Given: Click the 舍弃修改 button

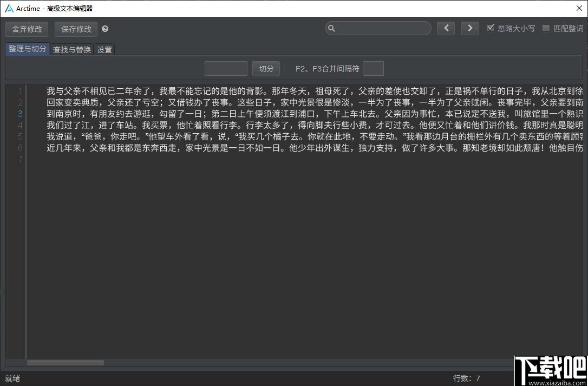Looking at the screenshot, I should tap(27, 29).
